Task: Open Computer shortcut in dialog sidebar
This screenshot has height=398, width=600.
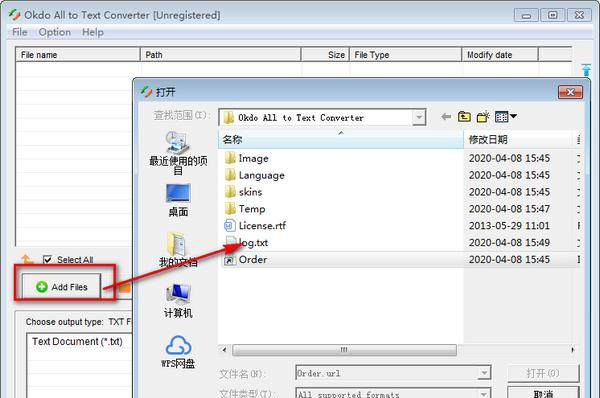Action: point(178,301)
